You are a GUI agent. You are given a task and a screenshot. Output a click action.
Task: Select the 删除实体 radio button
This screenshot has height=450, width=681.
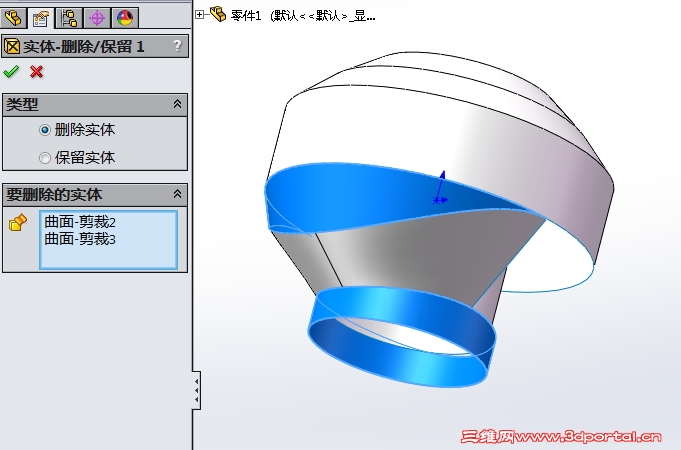[x=44, y=130]
